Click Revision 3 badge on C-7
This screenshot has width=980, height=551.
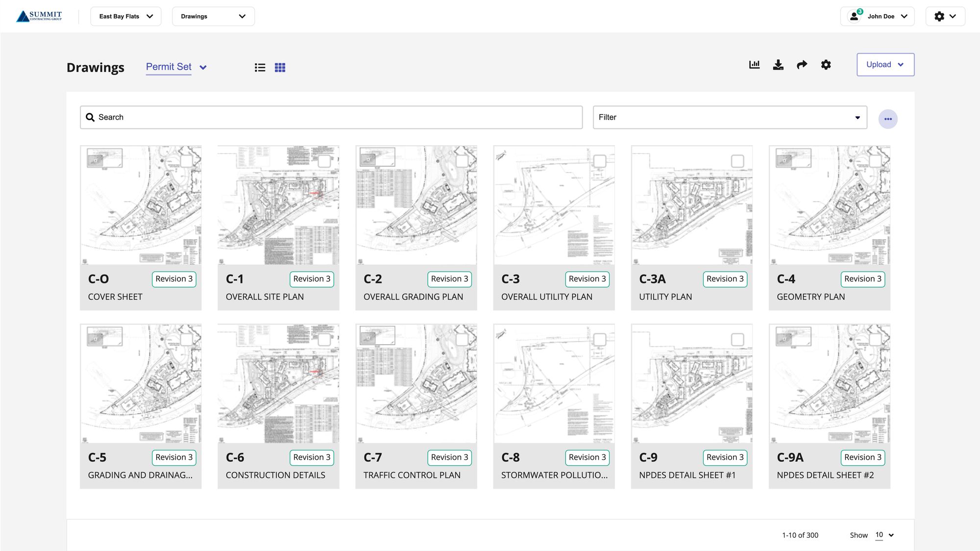[x=449, y=457]
